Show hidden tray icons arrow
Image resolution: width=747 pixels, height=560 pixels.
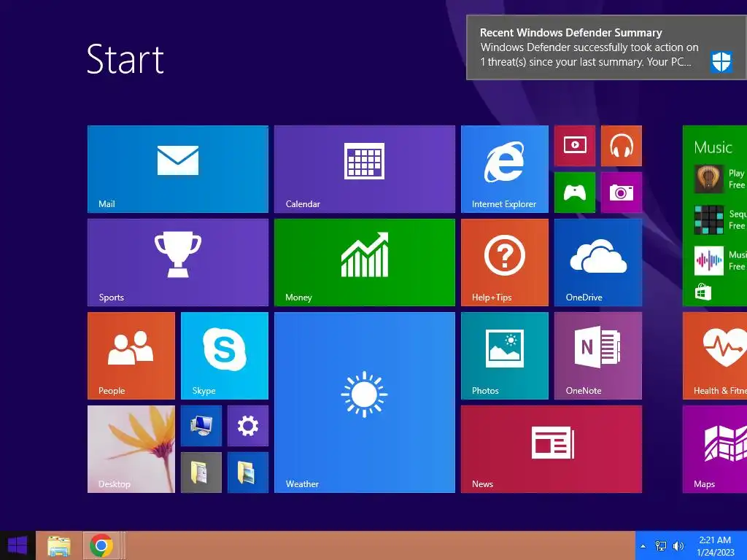(643, 546)
